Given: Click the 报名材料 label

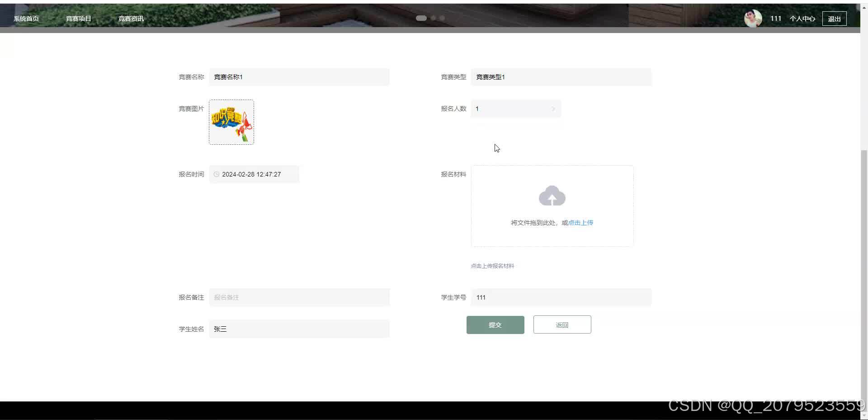Looking at the screenshot, I should point(453,174).
